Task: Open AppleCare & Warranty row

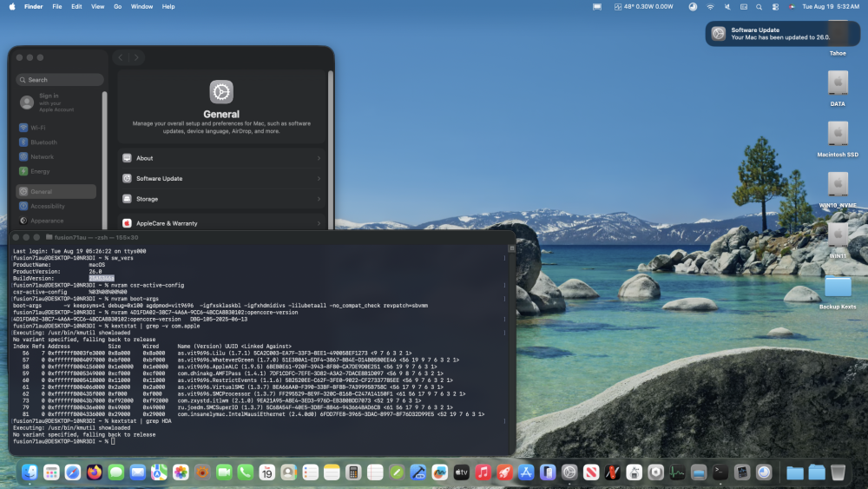Action: pos(221,223)
